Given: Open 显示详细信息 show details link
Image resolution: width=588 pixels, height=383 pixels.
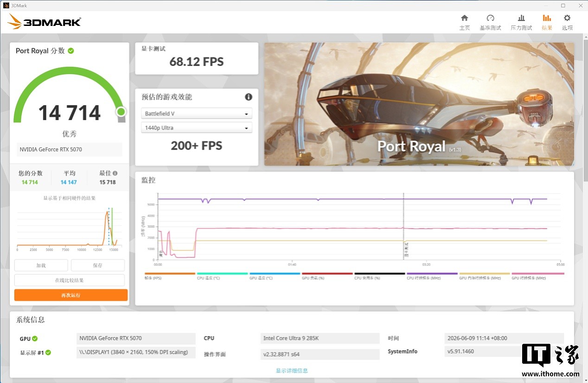Looking at the screenshot, I should click(292, 370).
